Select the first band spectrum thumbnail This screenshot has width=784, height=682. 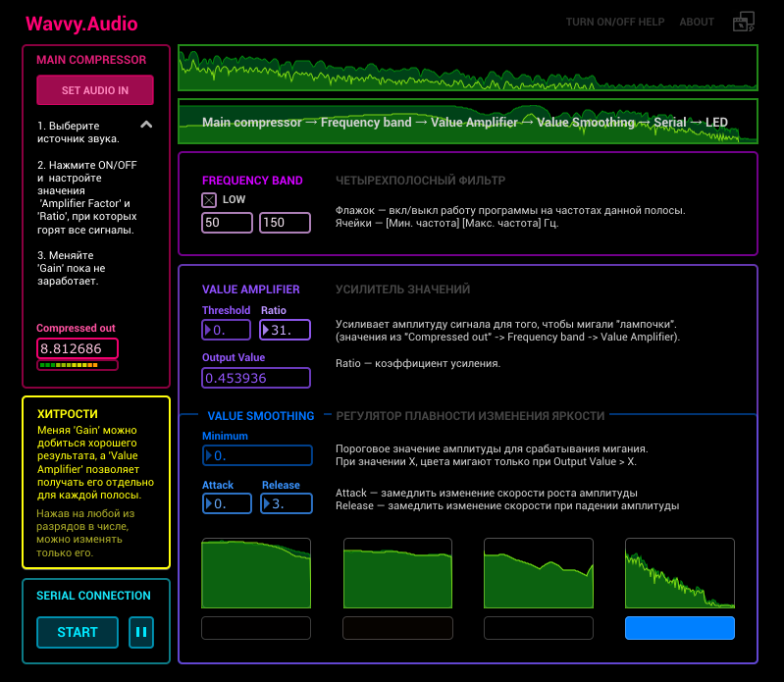point(256,573)
